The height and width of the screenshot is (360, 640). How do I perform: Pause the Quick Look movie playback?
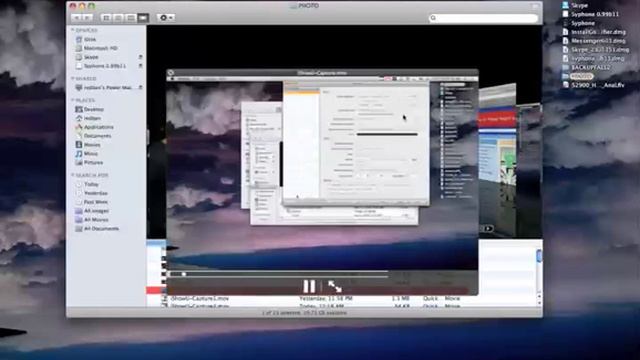coord(309,287)
